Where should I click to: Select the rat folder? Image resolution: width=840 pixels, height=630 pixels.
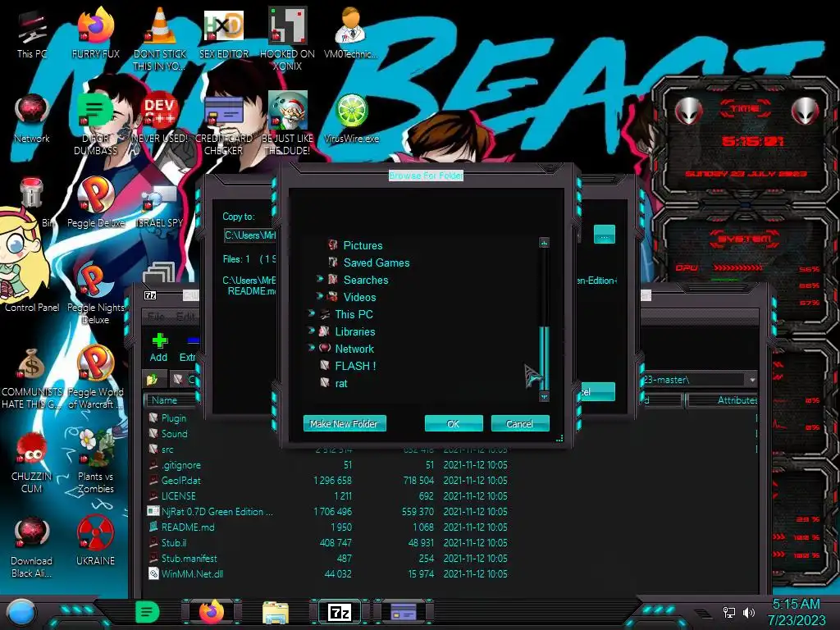pyautogui.click(x=341, y=384)
